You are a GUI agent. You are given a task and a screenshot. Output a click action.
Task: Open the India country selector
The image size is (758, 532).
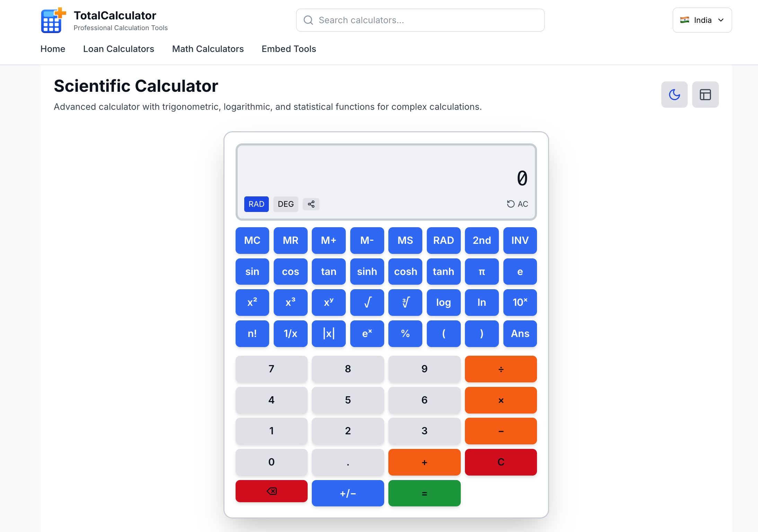(702, 20)
